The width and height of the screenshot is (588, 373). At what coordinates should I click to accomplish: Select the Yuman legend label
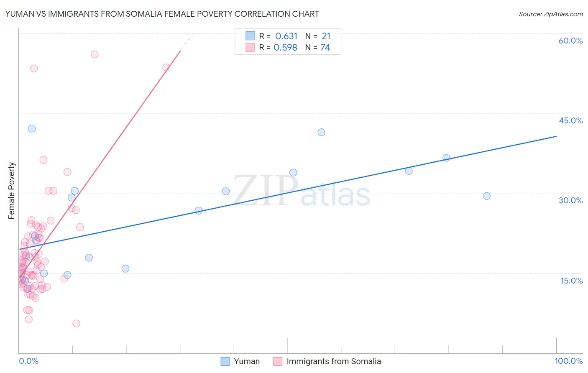[247, 361]
